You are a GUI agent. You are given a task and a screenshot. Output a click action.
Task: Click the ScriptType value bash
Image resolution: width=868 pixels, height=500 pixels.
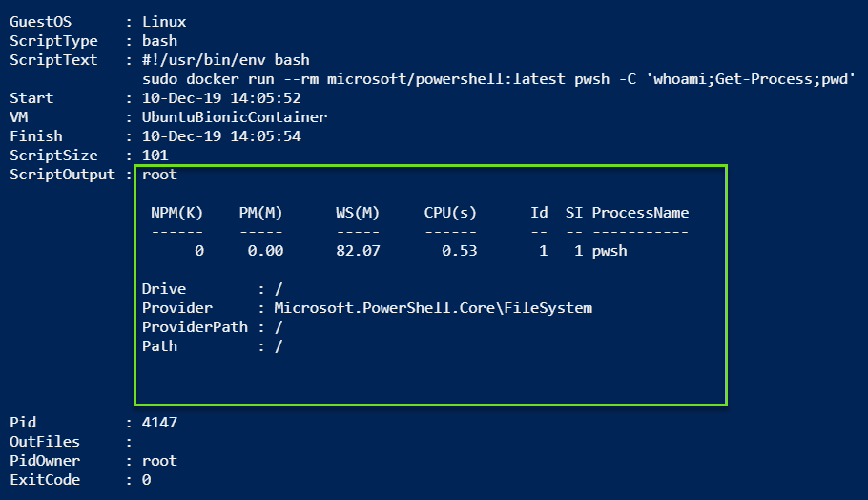click(159, 41)
